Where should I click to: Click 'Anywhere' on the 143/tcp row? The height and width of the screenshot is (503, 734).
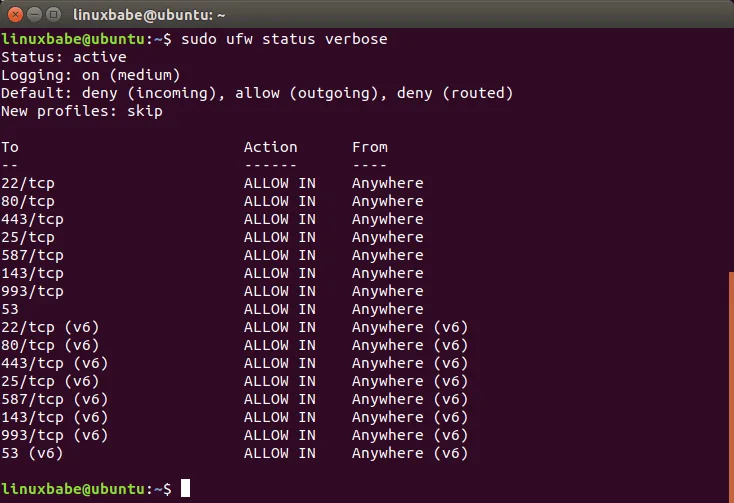[388, 273]
